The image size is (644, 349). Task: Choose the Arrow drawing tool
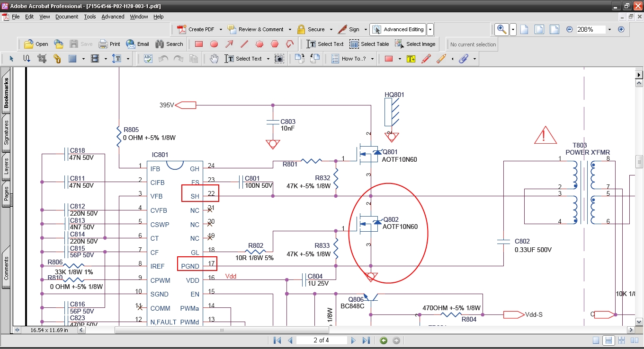pos(229,44)
